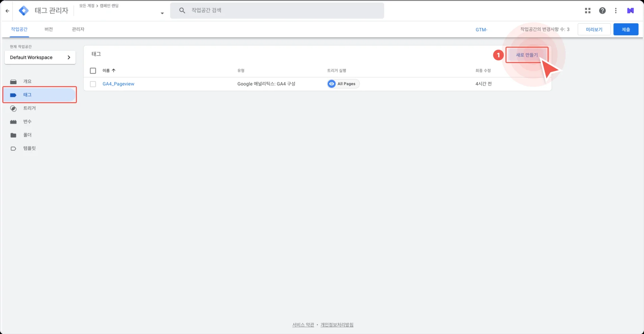Switch to the 버전 tab
Screen dimensions: 644x334
(49, 30)
